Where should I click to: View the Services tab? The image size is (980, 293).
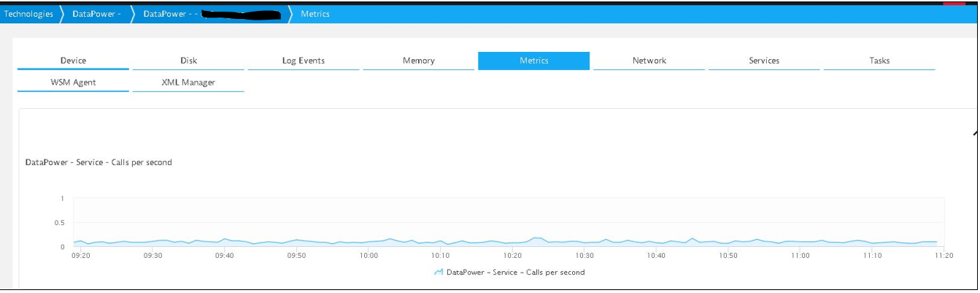(x=764, y=61)
